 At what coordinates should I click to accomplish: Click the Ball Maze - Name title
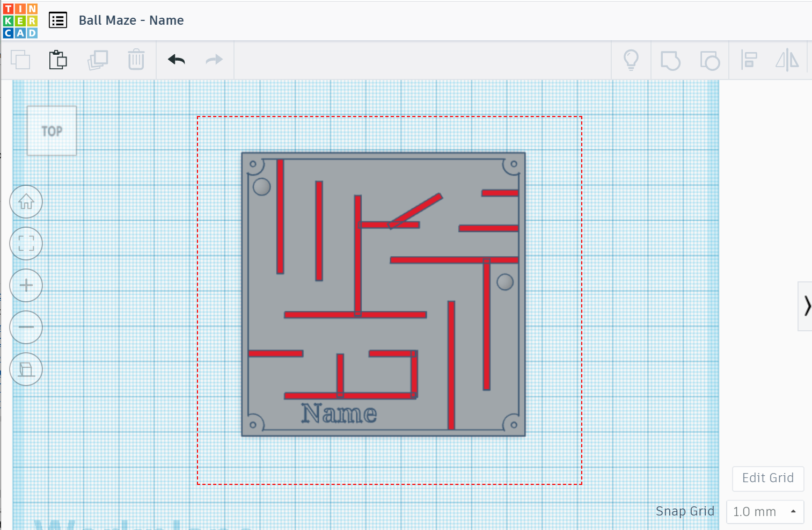tap(131, 20)
